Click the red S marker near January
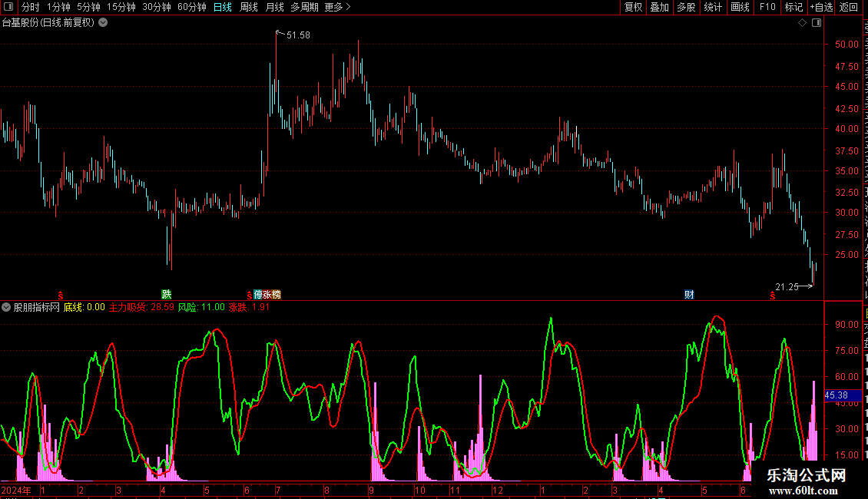Screen dimensions: 868x499 (61, 296)
